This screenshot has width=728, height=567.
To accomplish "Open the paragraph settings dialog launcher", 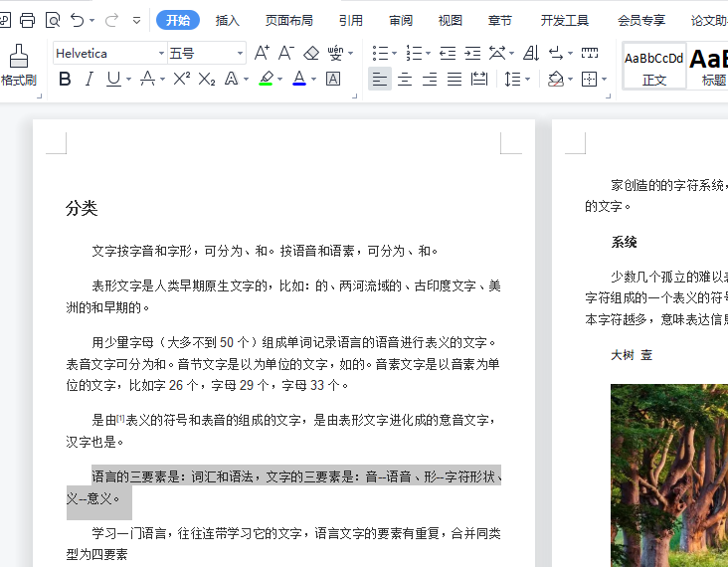I will point(609,96).
